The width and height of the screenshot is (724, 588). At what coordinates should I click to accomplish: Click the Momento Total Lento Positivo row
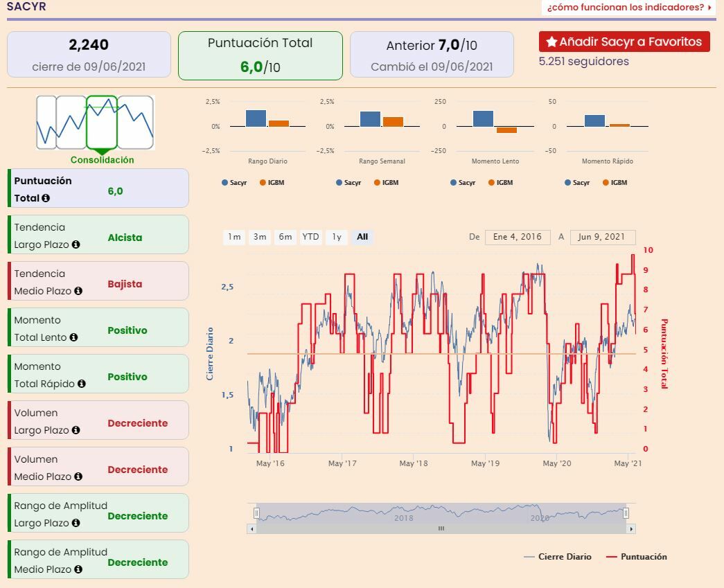pos(98,327)
